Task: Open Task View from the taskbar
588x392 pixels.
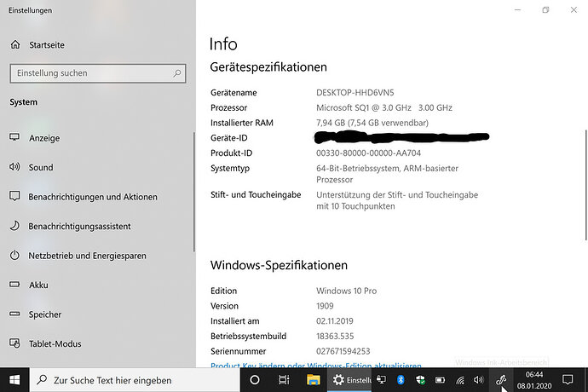Action: pos(284,380)
